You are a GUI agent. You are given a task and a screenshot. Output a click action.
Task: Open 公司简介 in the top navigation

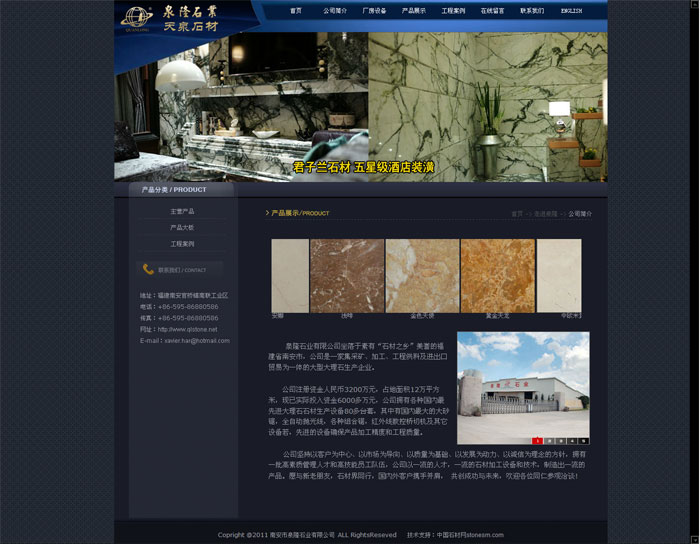pos(335,11)
